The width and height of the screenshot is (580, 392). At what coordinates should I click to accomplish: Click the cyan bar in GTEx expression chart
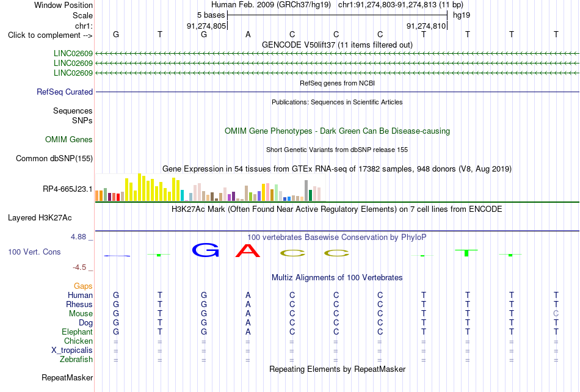coord(182,195)
